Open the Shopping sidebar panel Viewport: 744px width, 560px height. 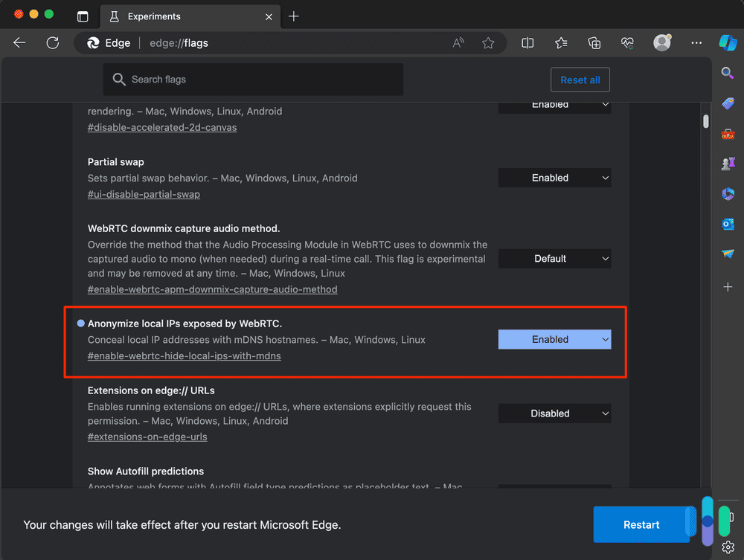coord(728,103)
